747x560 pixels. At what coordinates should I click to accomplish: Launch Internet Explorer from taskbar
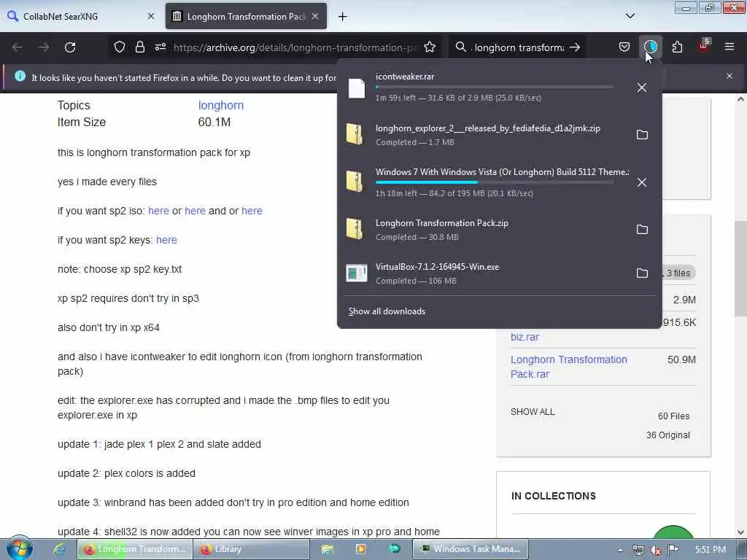tap(59, 549)
